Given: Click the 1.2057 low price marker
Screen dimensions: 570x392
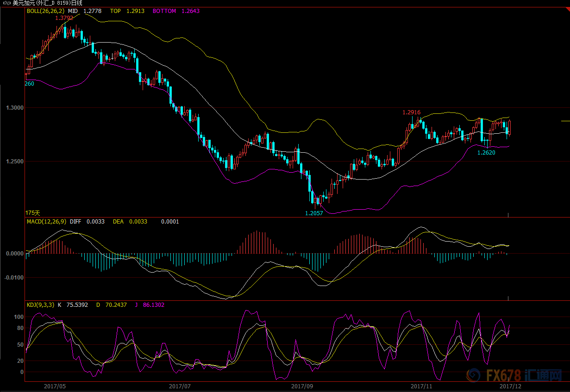Looking at the screenshot, I should 314,213.
